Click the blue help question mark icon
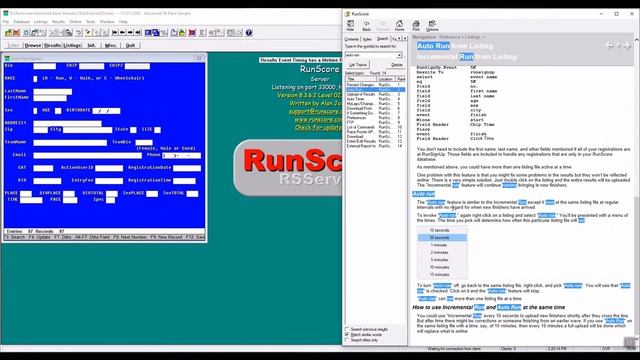The image size is (640, 360). pyautogui.click(x=249, y=33)
